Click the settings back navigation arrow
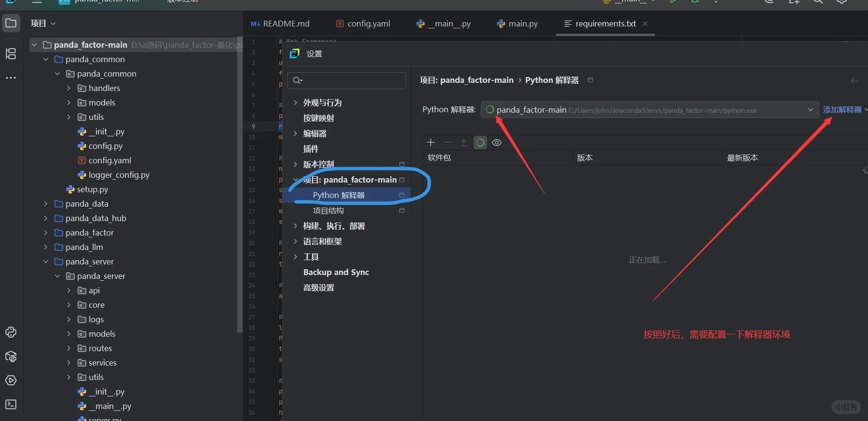Viewport: 868px width, 421px height. tap(854, 80)
